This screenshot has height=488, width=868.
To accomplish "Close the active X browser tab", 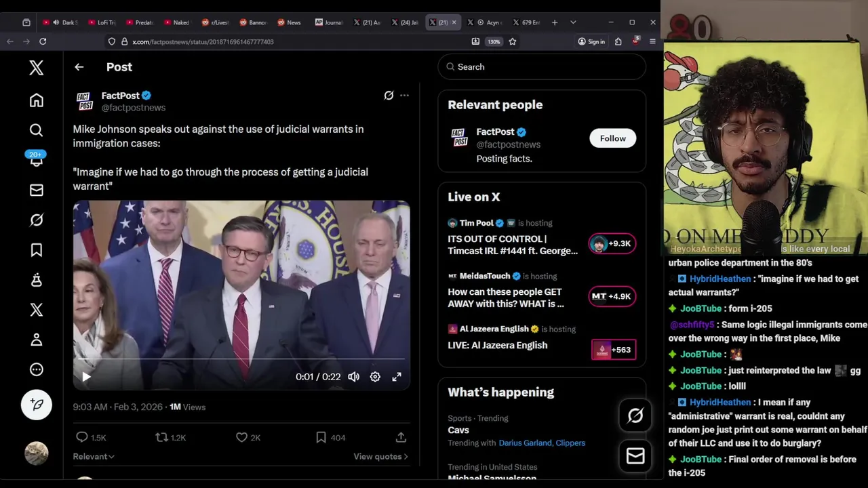I will tap(454, 22).
